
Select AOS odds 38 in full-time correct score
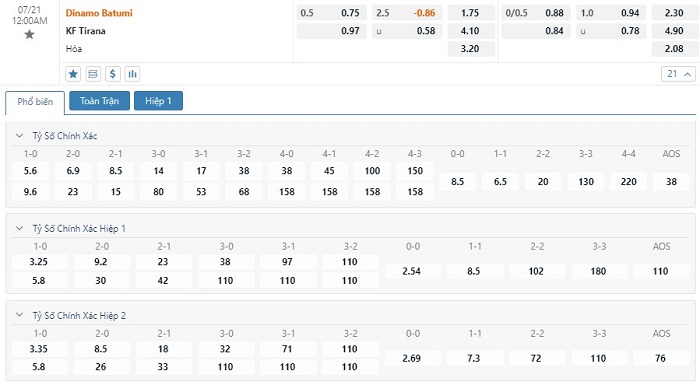point(671,182)
